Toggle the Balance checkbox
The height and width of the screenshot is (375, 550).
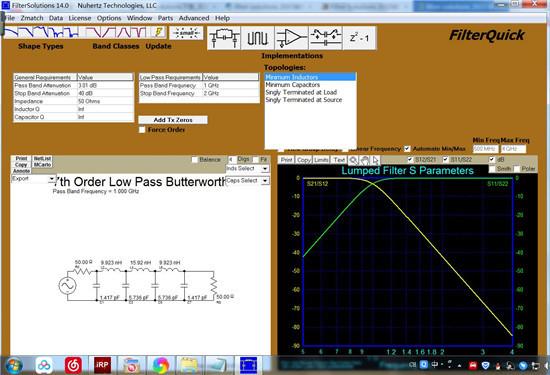pos(195,160)
